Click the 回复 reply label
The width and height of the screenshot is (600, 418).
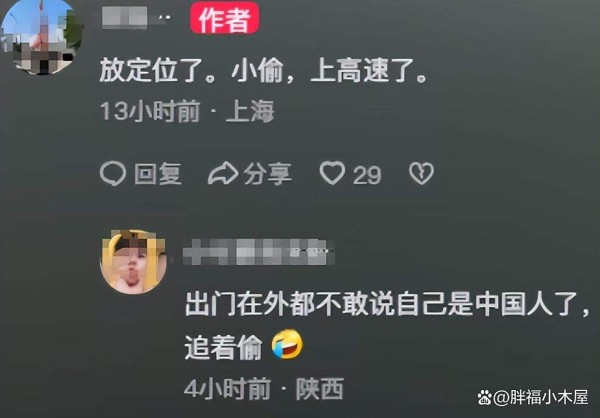158,174
